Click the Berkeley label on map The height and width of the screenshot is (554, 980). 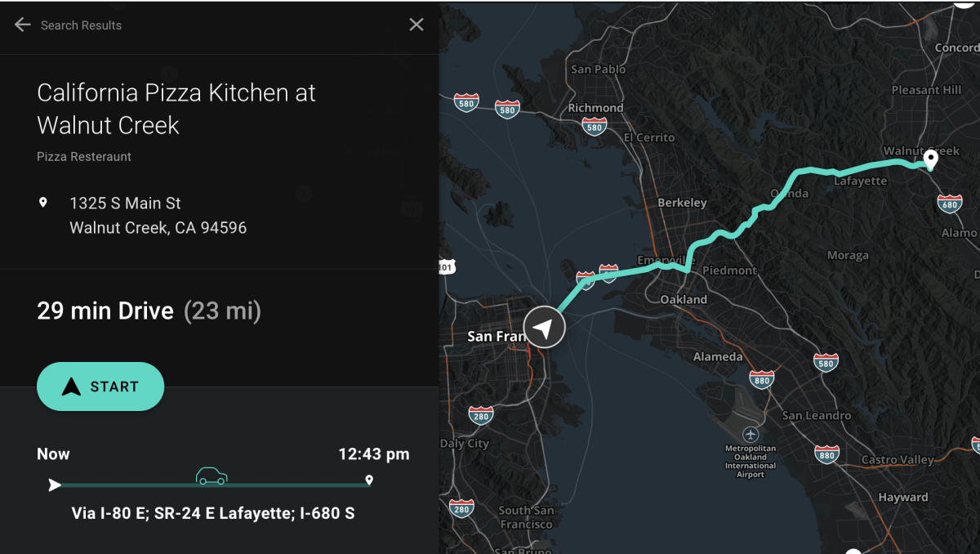coord(682,203)
